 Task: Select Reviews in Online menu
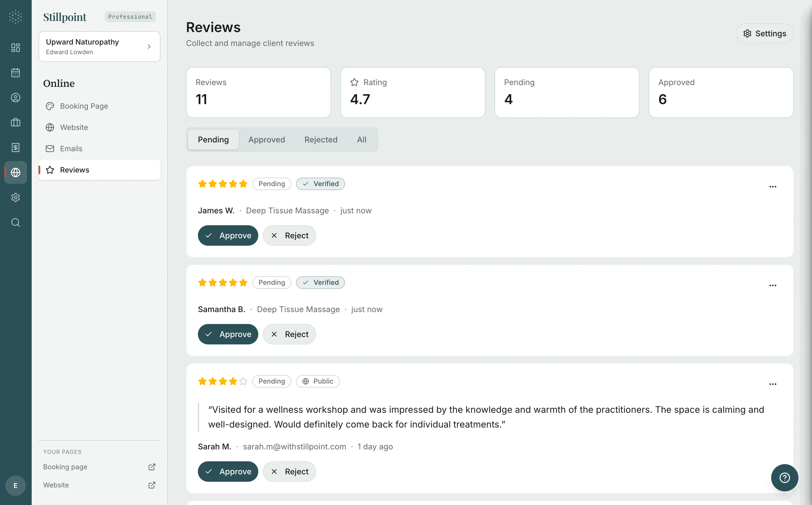100,170
